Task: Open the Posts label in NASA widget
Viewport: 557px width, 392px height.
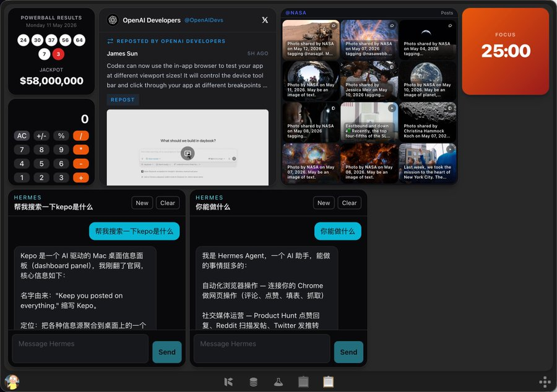Action: click(447, 13)
